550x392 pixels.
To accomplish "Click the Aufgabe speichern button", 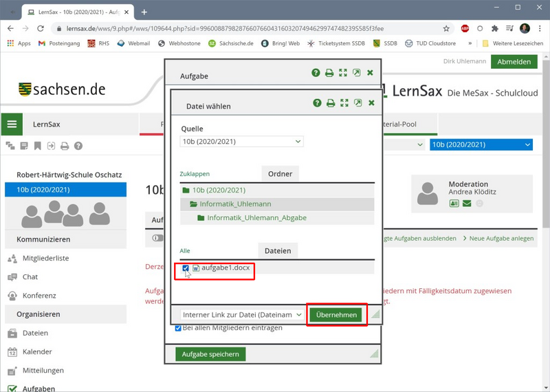I will [210, 354].
